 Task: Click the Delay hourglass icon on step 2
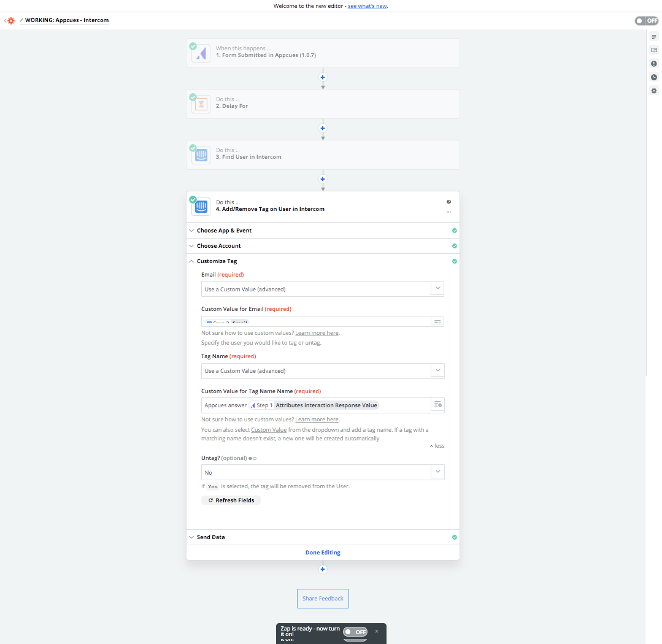click(201, 104)
